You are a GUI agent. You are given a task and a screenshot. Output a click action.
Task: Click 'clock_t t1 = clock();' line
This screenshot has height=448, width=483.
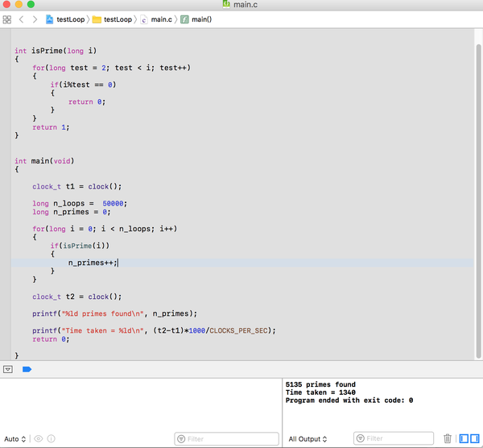[x=77, y=187]
